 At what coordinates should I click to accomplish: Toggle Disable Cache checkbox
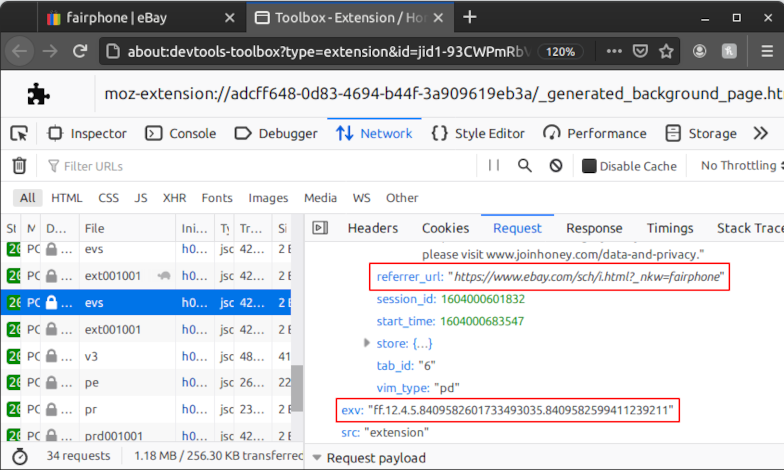point(589,166)
